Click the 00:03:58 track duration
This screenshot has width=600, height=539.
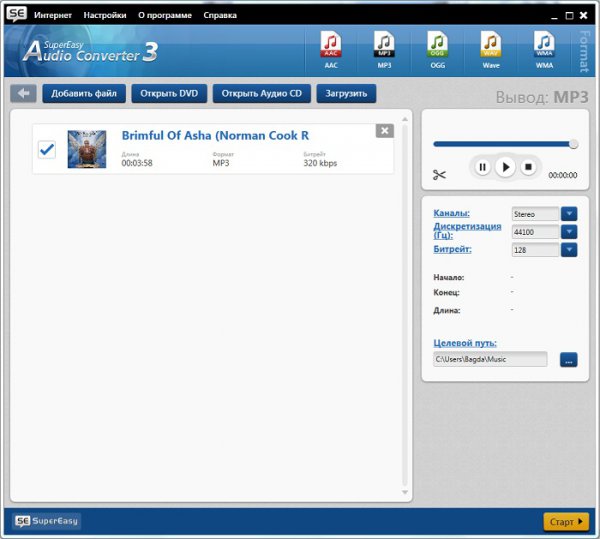pyautogui.click(x=137, y=163)
